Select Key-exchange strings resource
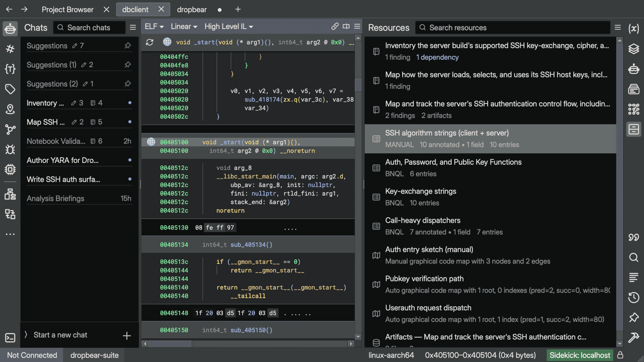 491,197
